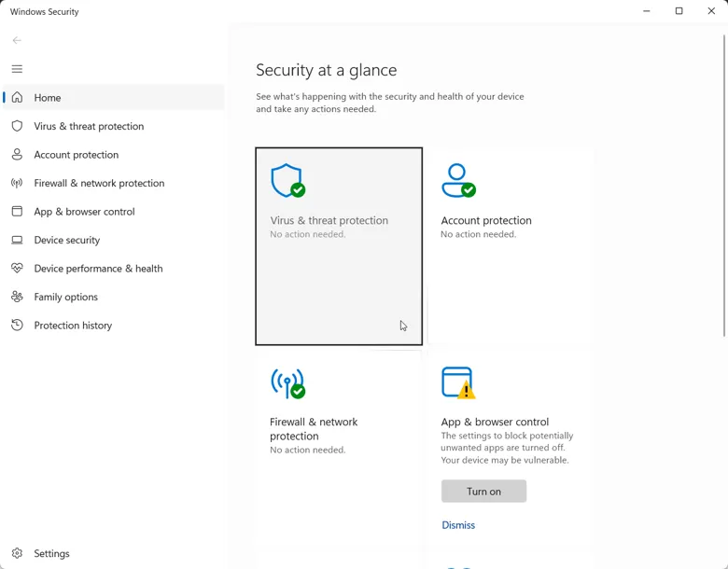Click the heart icon beside Device performance & health
Viewport: 728px width, 569px height.
point(17,269)
